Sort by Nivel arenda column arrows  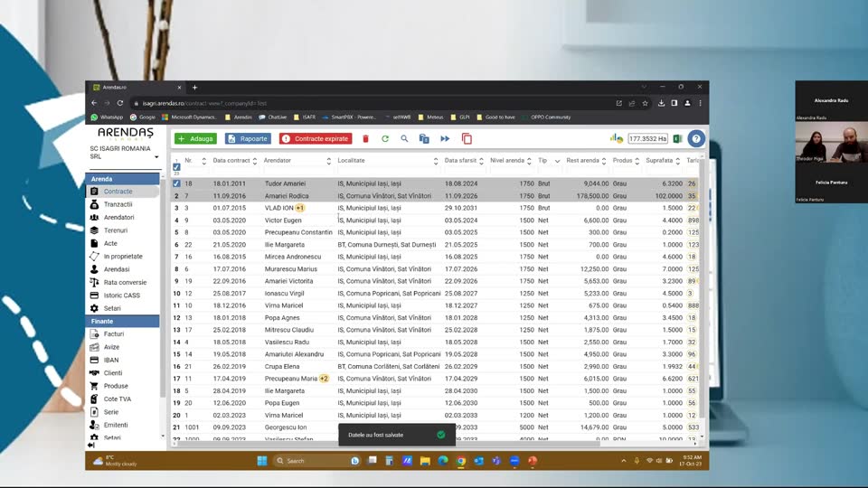coord(529,161)
